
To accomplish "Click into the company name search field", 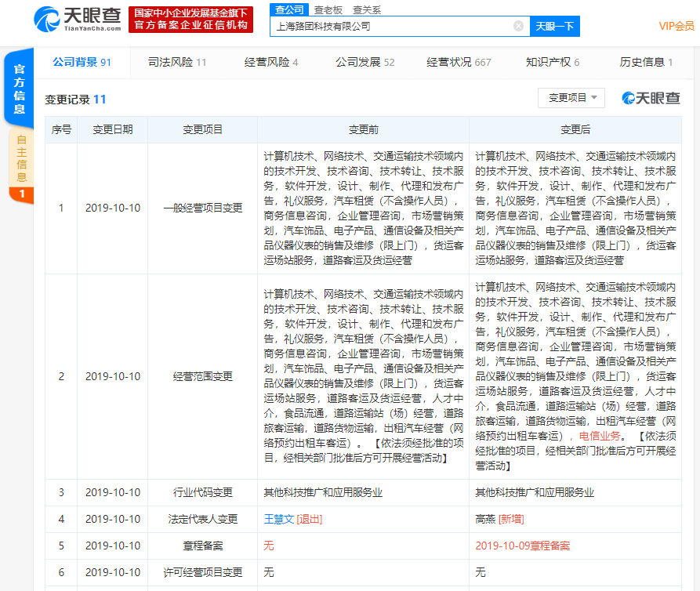I will tap(392, 26).
